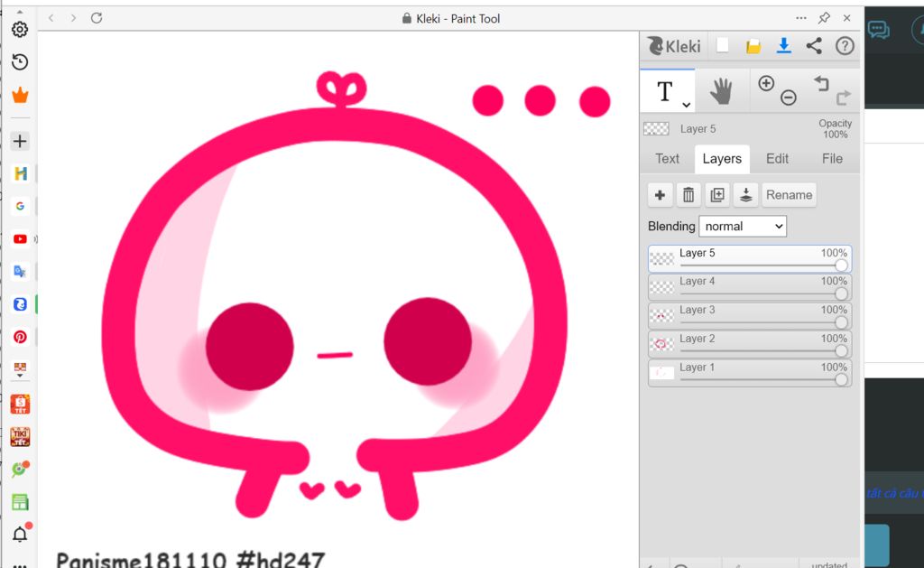Click the Rename layer button
Viewport: 924px width, 568px height.
pos(789,195)
